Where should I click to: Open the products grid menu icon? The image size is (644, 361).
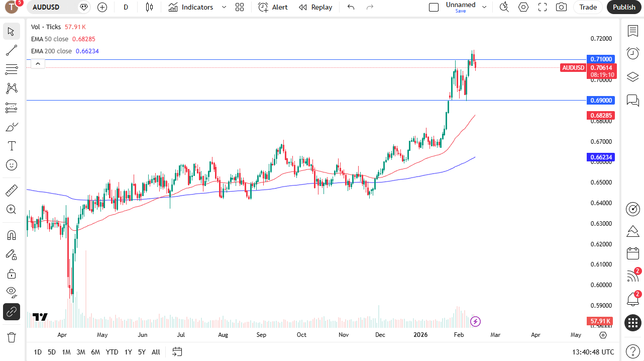click(633, 323)
